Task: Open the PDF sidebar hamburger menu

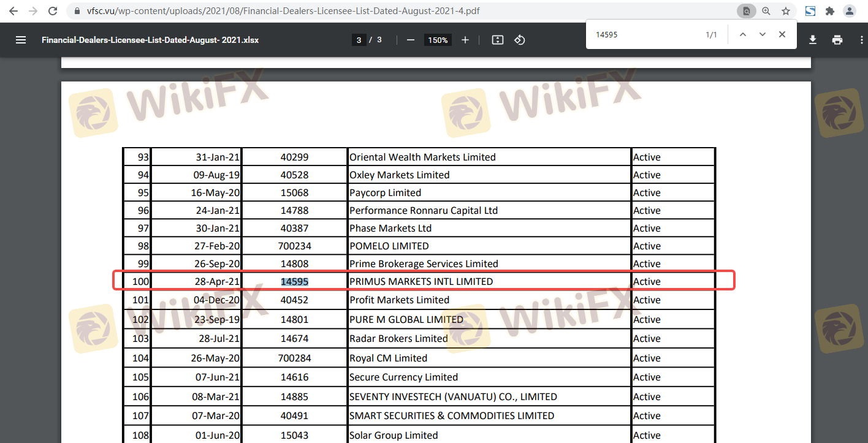Action: (21, 40)
